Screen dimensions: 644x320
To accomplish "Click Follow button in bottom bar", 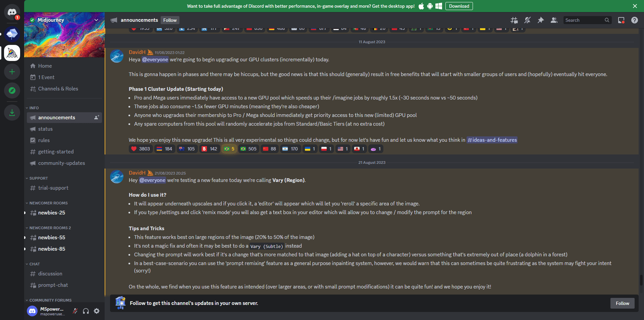I will click(622, 303).
